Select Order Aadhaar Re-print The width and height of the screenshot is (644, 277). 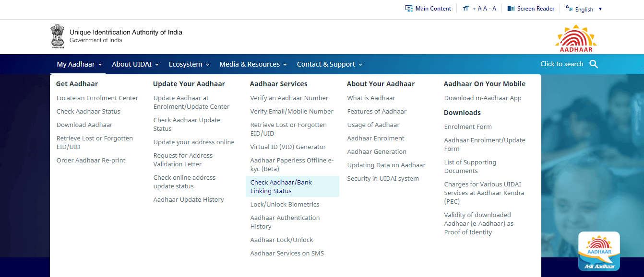91,160
